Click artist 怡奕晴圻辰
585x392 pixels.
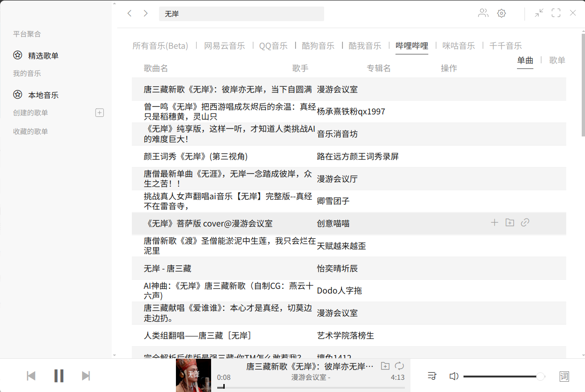tap(337, 268)
